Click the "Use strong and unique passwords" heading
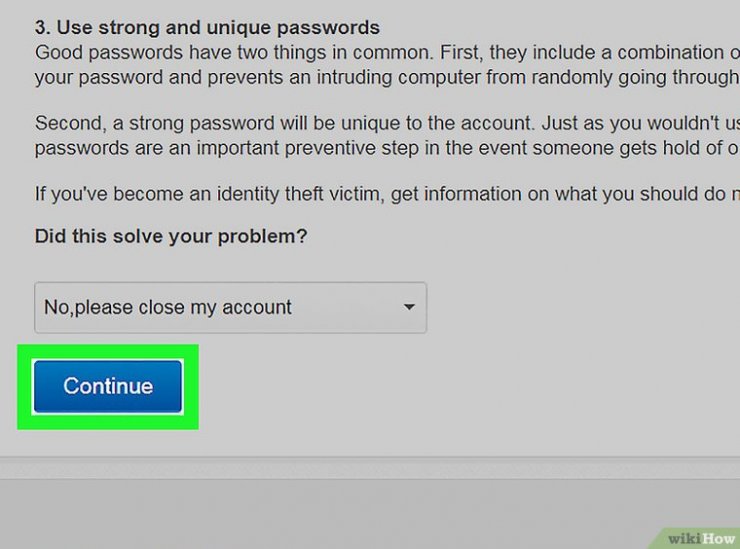Viewport: 740px width, 549px height. click(218, 27)
